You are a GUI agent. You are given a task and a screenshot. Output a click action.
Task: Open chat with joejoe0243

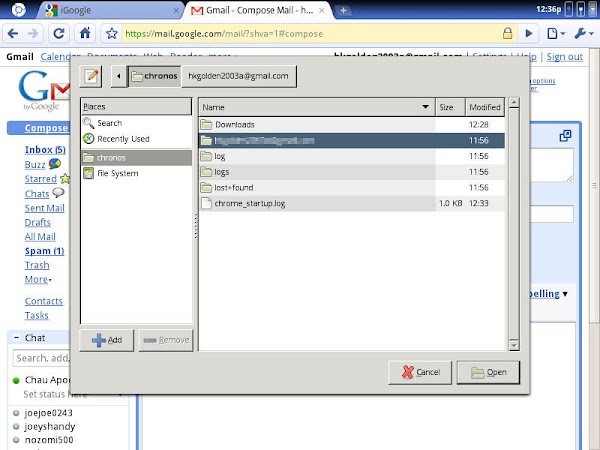[48, 413]
